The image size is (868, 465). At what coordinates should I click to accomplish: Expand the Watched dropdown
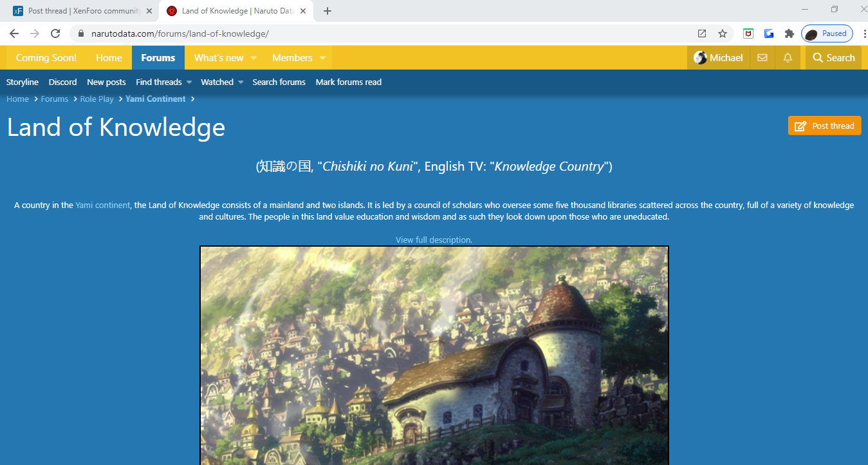coord(241,82)
